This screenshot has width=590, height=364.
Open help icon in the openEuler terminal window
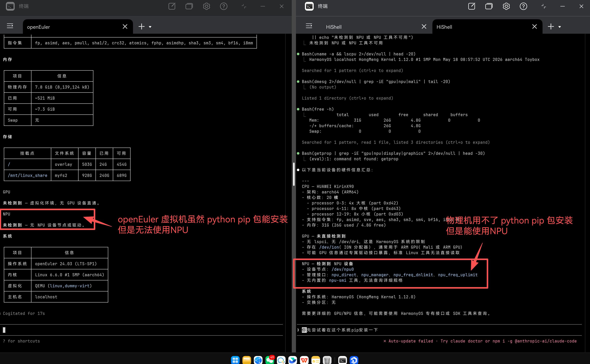coord(224,6)
